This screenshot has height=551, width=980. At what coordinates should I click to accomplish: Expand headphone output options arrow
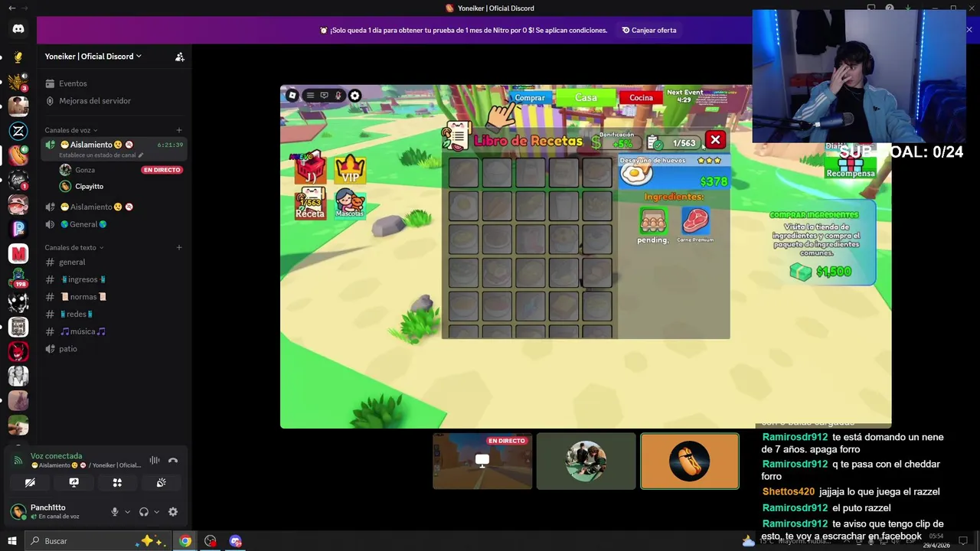point(156,512)
